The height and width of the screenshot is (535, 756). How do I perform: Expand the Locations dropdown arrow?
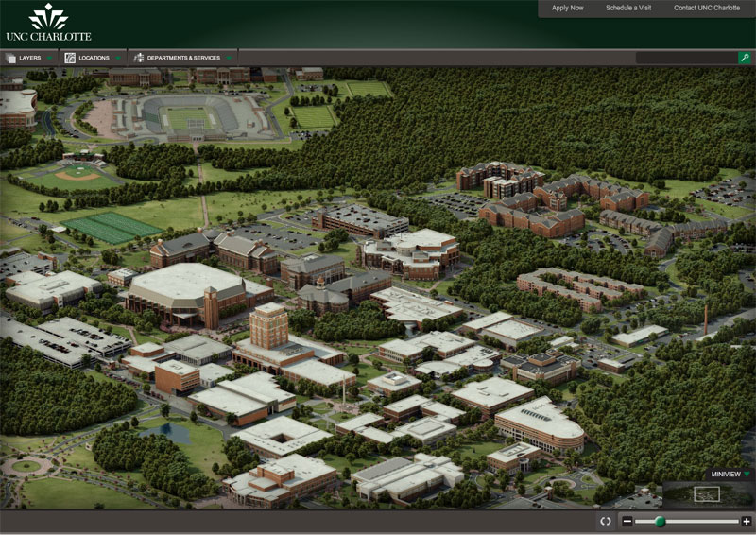(118, 58)
